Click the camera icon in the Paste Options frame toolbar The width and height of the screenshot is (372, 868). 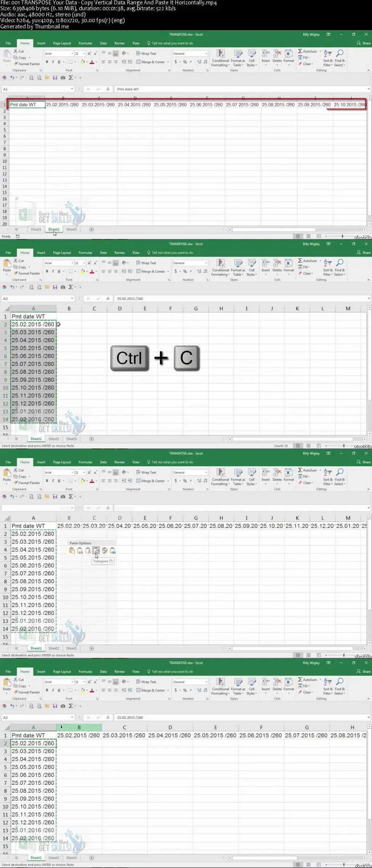point(63,496)
